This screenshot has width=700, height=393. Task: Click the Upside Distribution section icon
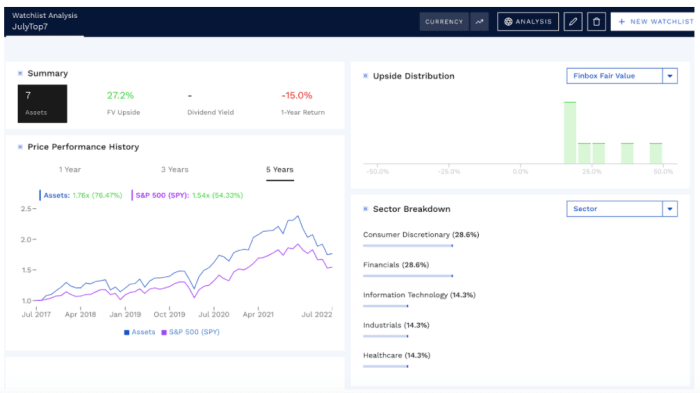(x=366, y=76)
